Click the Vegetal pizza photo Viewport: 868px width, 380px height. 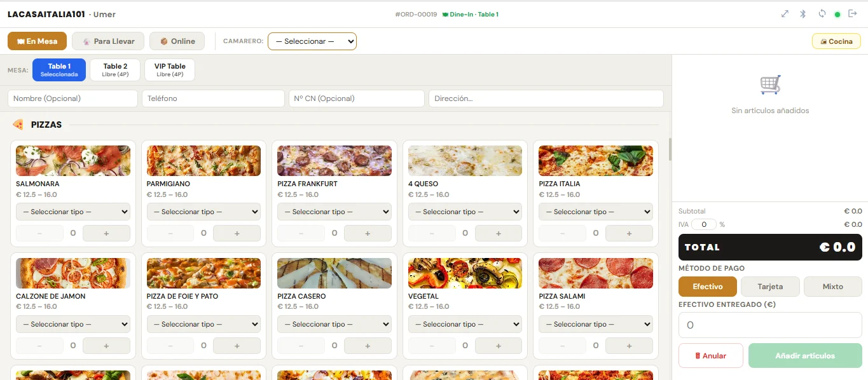pyautogui.click(x=465, y=273)
